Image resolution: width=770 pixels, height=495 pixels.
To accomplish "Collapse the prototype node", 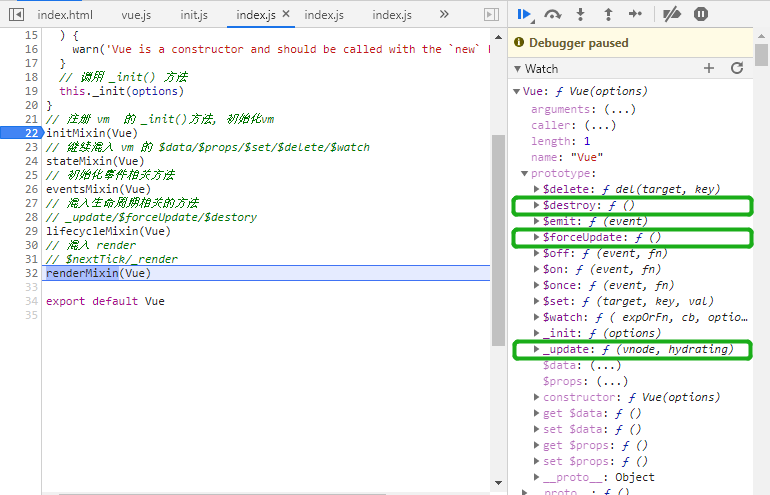I will point(524,173).
